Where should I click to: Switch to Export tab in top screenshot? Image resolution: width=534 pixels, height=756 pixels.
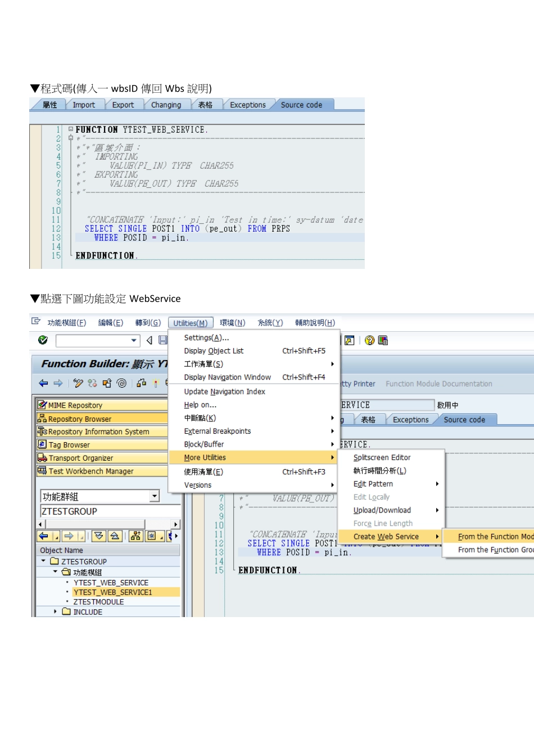pos(123,105)
